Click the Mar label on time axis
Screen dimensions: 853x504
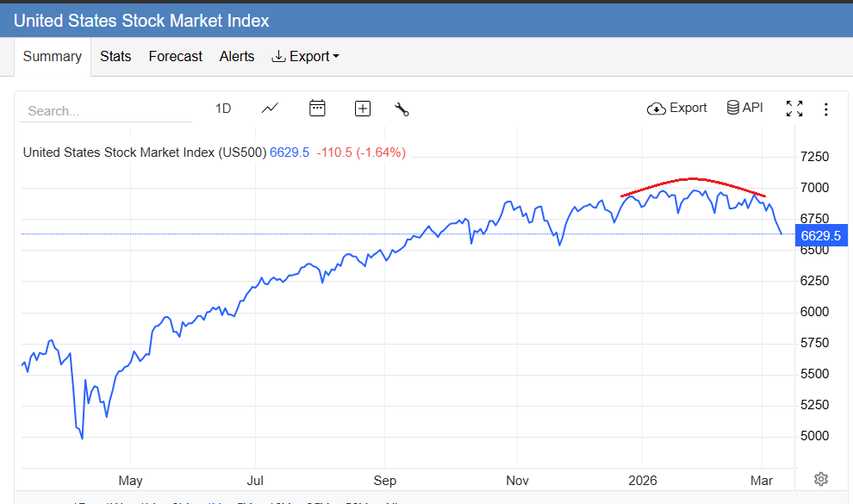762,481
